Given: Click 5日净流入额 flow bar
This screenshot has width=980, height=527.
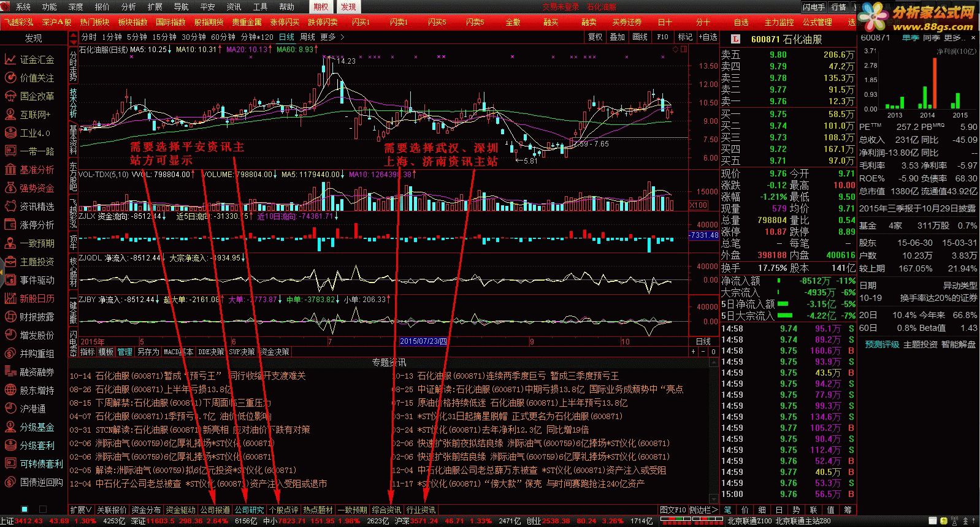Looking at the screenshot, I should point(783,304).
